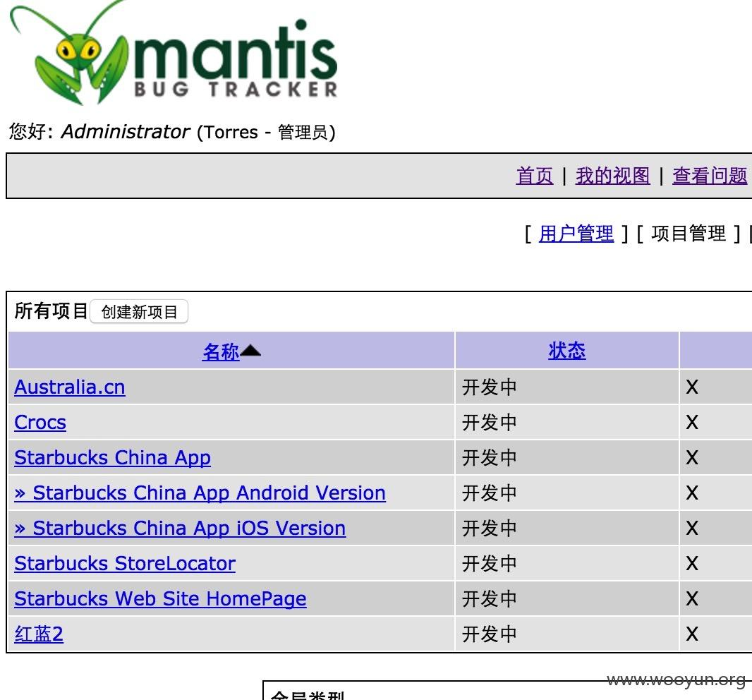Open the Crocs project
This screenshot has height=700, width=752.
[x=40, y=422]
